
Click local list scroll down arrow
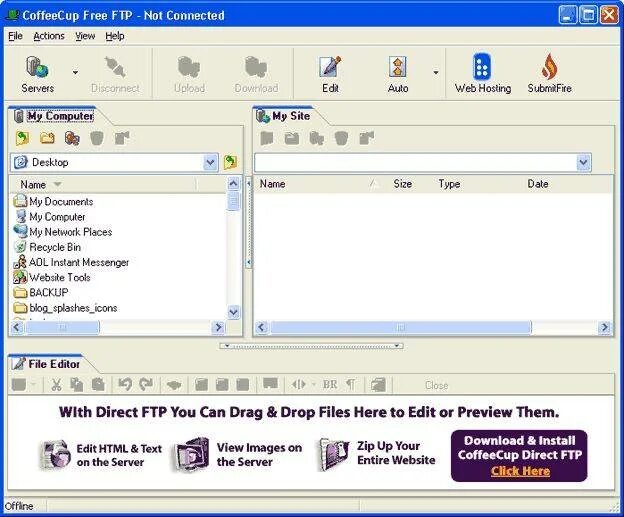point(233,312)
